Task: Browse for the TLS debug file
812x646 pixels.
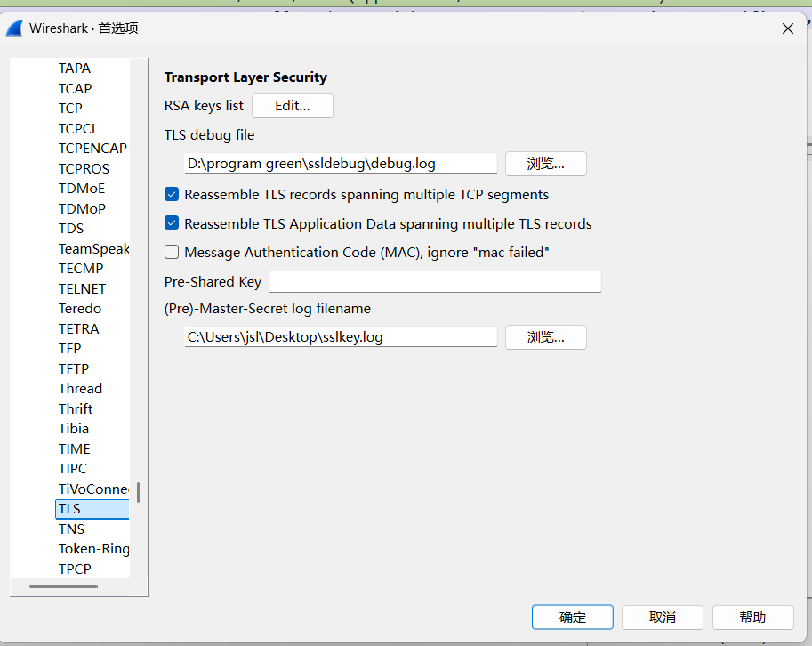Action: pyautogui.click(x=546, y=164)
